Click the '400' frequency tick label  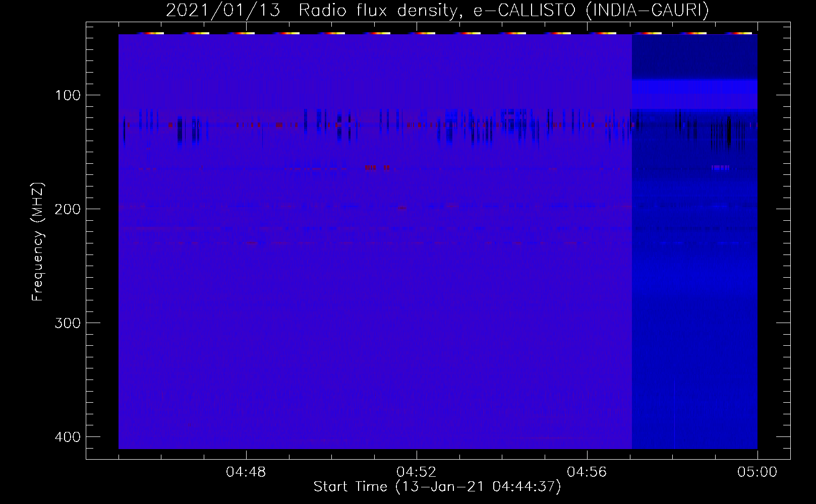pos(67,436)
